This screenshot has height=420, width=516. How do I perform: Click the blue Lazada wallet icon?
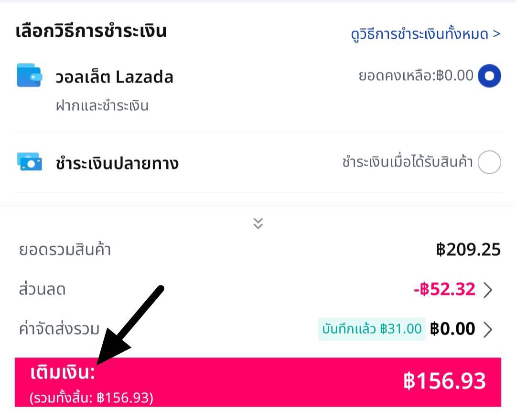tap(29, 75)
